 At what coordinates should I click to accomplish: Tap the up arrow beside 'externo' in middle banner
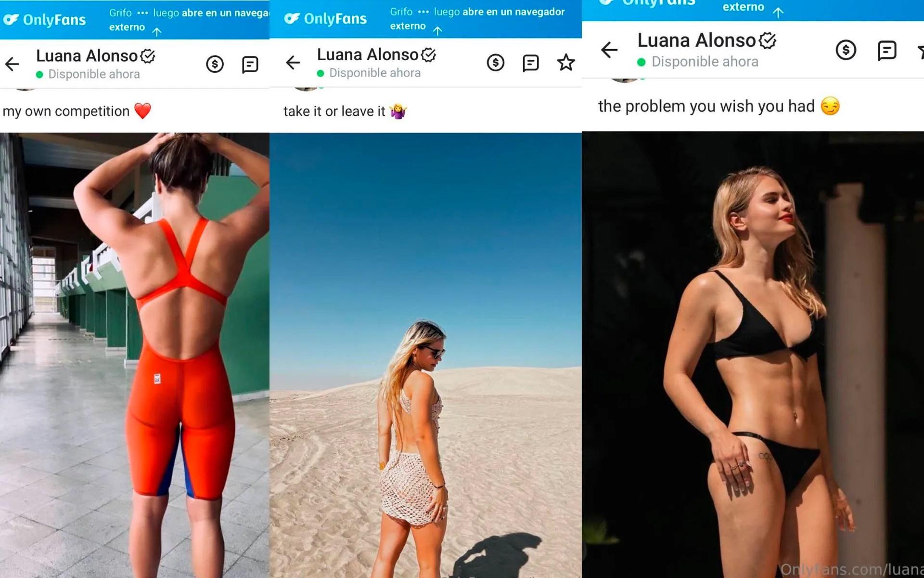click(437, 31)
